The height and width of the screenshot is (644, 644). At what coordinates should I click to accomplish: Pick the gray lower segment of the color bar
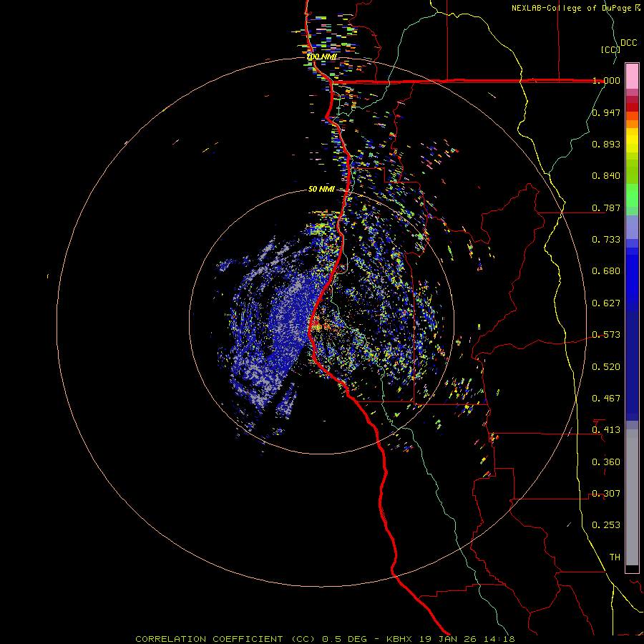[x=632, y=497]
